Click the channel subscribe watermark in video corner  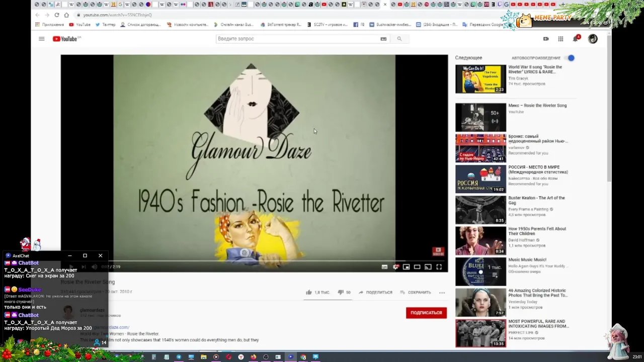click(x=438, y=251)
